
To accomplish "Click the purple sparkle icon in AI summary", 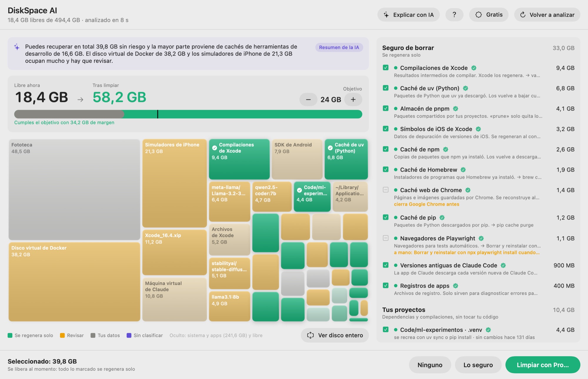I will pos(17,47).
